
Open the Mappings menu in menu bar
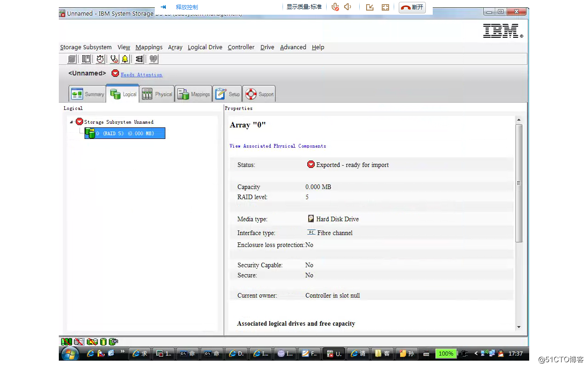click(x=149, y=47)
